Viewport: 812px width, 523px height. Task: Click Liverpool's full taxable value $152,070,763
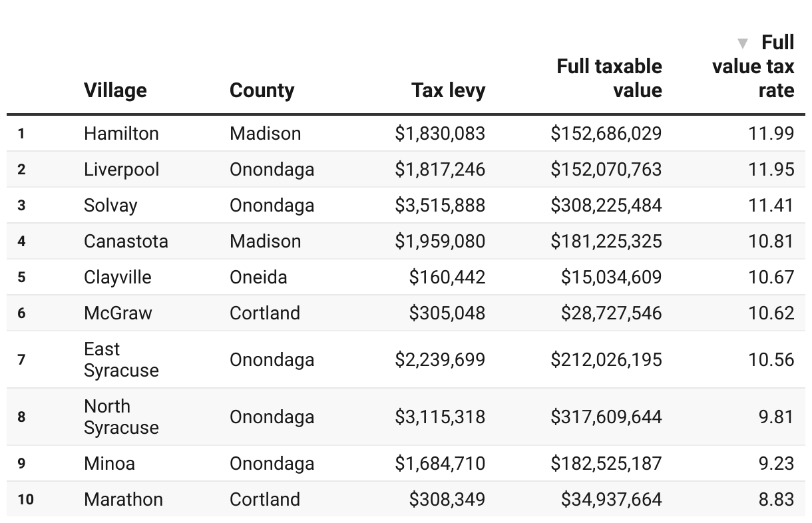point(606,169)
